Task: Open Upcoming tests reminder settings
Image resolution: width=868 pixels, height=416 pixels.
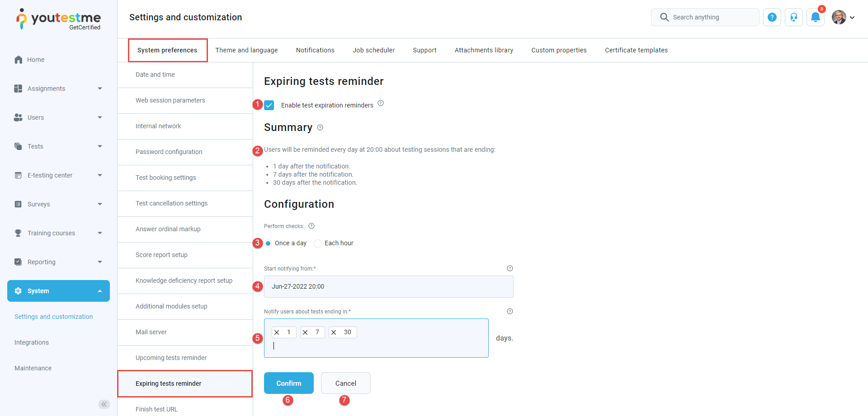Action: click(171, 358)
